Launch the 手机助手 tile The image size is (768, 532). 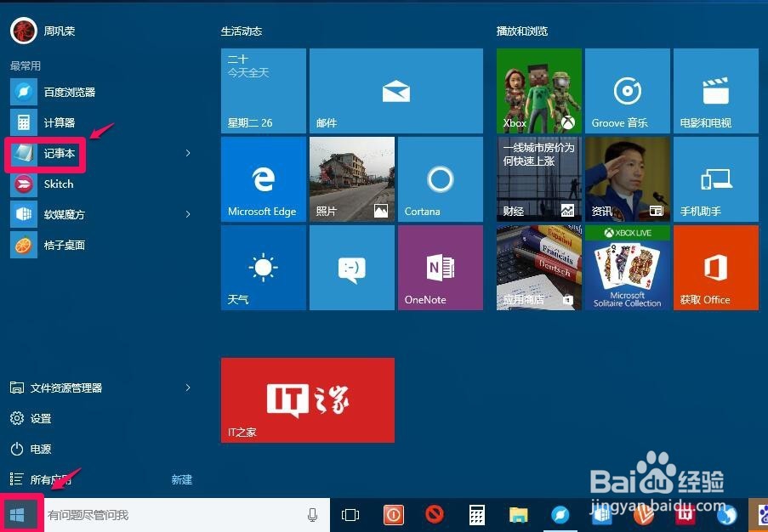tap(716, 179)
